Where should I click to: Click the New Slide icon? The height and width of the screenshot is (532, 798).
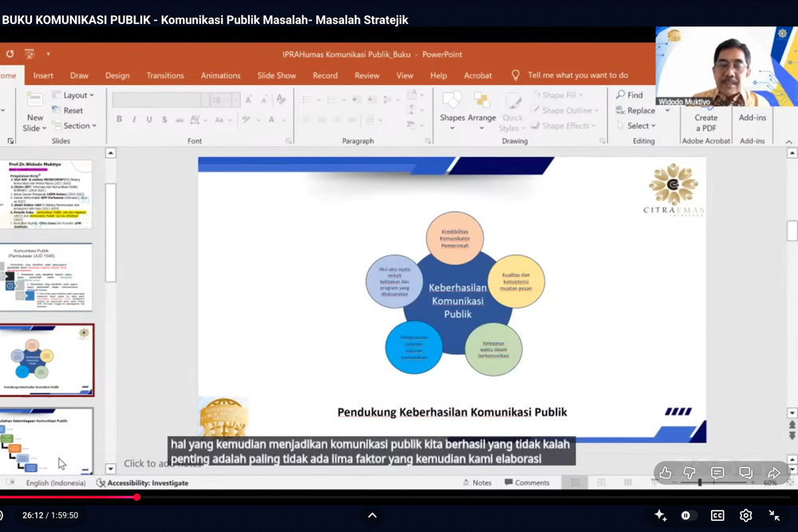coord(34,100)
